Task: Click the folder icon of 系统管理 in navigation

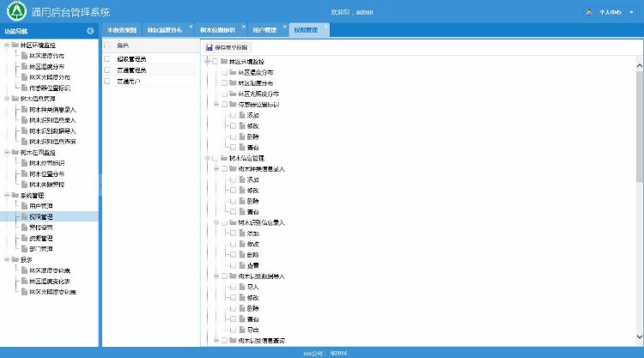Action: [x=15, y=195]
